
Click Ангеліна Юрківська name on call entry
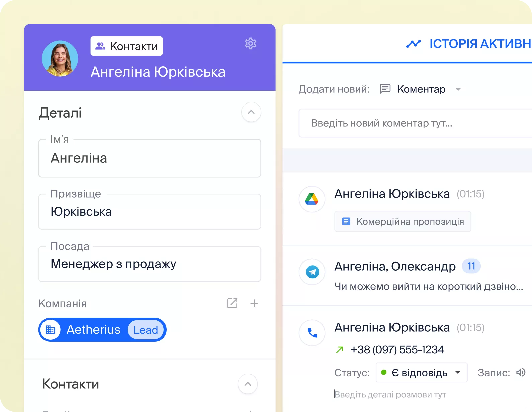click(392, 327)
